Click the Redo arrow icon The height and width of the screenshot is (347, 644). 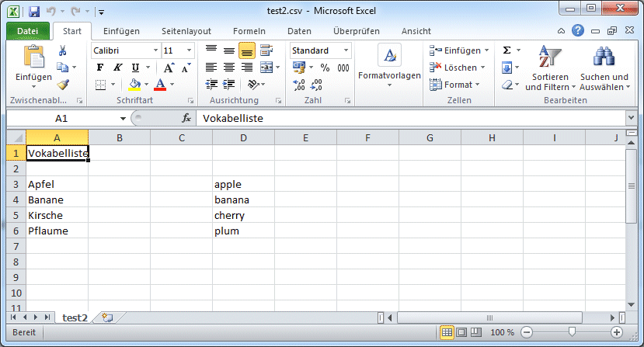pos(75,11)
